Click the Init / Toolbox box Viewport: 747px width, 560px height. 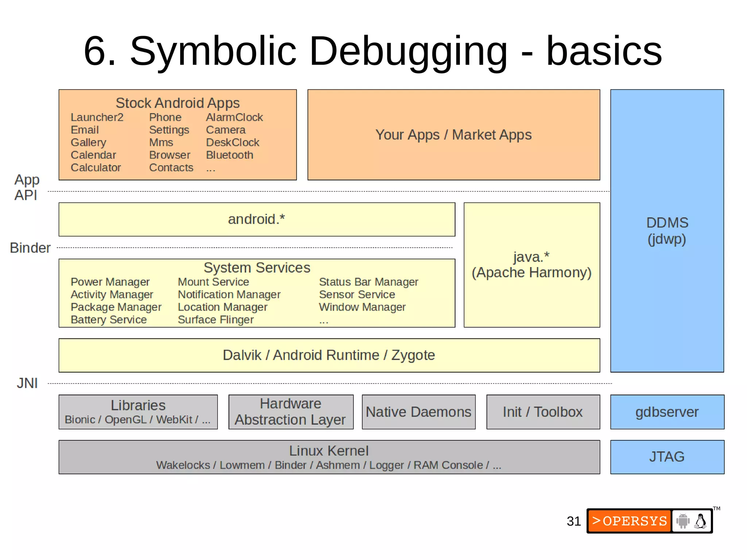pyautogui.click(x=543, y=412)
